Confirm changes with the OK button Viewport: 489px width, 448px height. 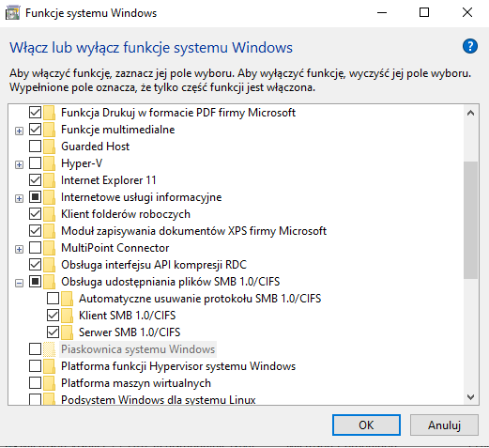click(366, 425)
